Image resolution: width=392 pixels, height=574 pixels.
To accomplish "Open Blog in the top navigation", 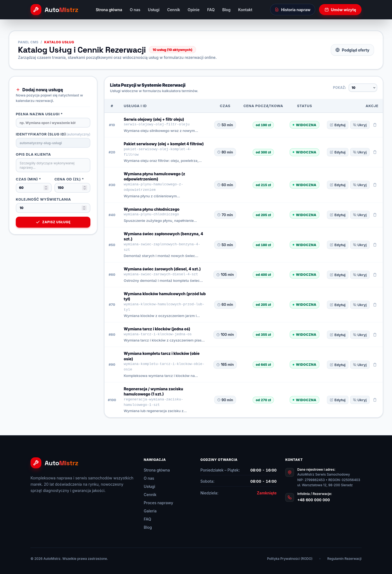I will click(x=226, y=10).
